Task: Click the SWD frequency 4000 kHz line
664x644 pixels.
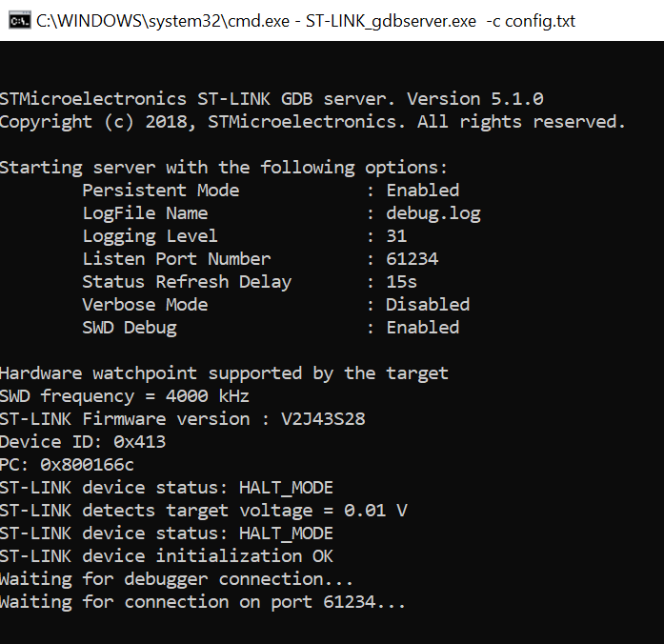Action: click(124, 396)
